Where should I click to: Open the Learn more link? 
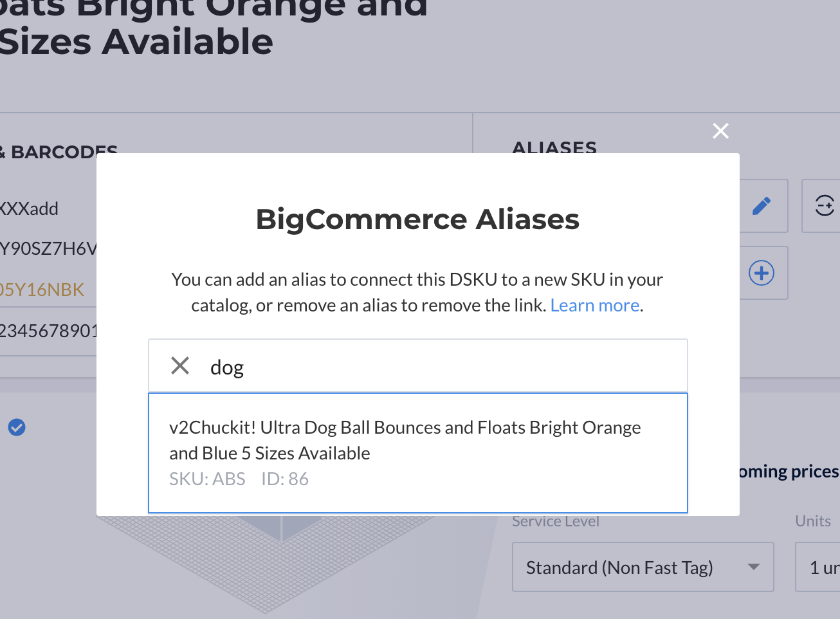pos(595,305)
